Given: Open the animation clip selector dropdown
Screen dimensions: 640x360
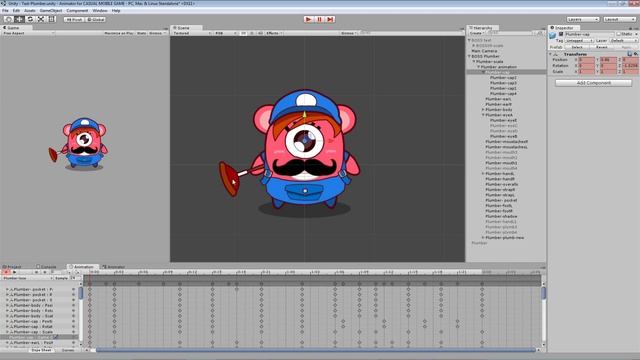Looking at the screenshot, I should click(28, 278).
